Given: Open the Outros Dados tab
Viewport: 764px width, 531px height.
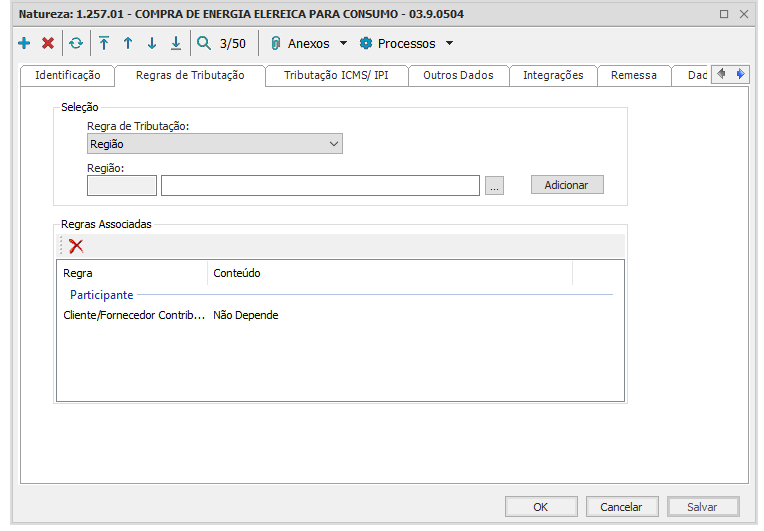Looking at the screenshot, I should (x=458, y=75).
